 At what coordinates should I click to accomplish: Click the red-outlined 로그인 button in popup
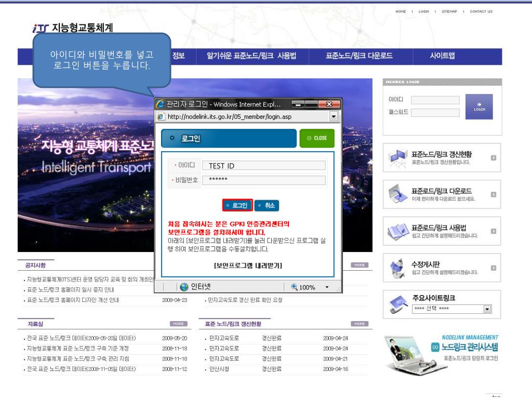tap(237, 206)
